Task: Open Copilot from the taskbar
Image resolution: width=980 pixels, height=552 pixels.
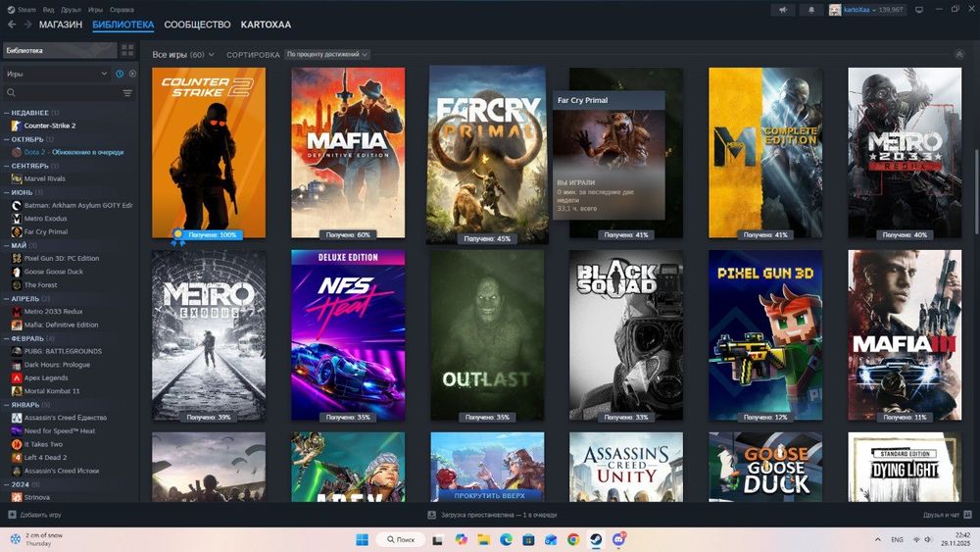Action: (461, 539)
